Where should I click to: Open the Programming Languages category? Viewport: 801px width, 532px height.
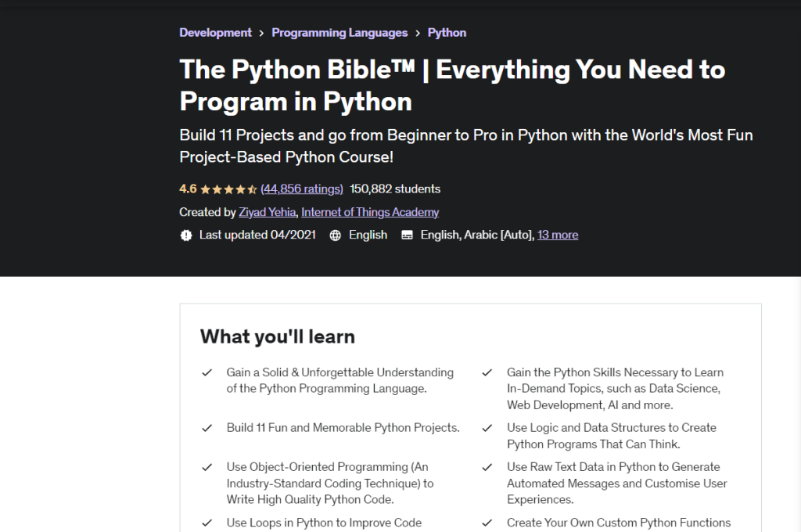point(339,32)
